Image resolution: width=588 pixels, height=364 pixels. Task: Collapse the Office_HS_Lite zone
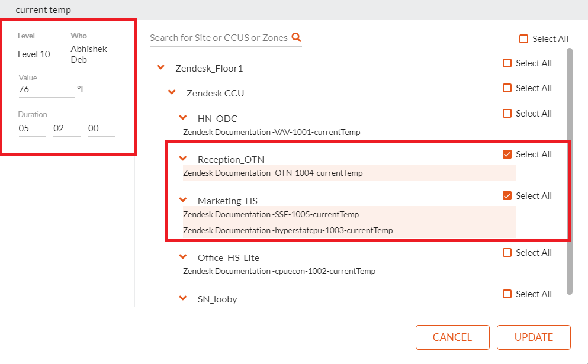pyautogui.click(x=183, y=256)
